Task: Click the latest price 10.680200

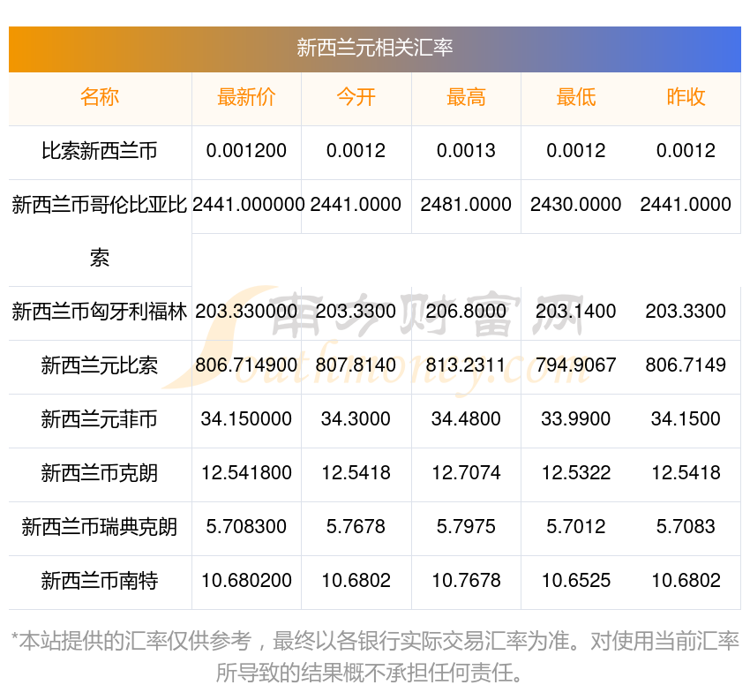Action: pyautogui.click(x=246, y=580)
